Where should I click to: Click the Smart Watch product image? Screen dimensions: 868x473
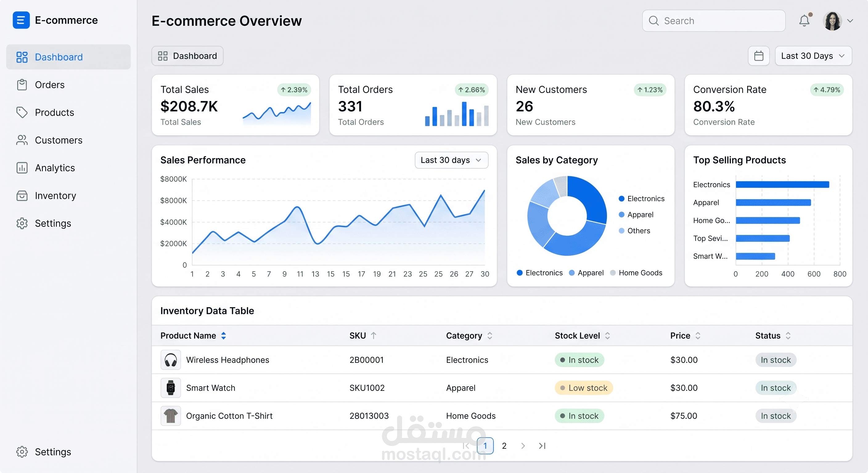click(170, 388)
